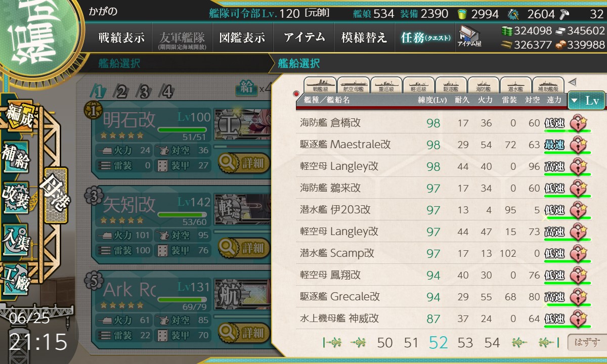Collapse the ship type filter arrow

point(572,82)
